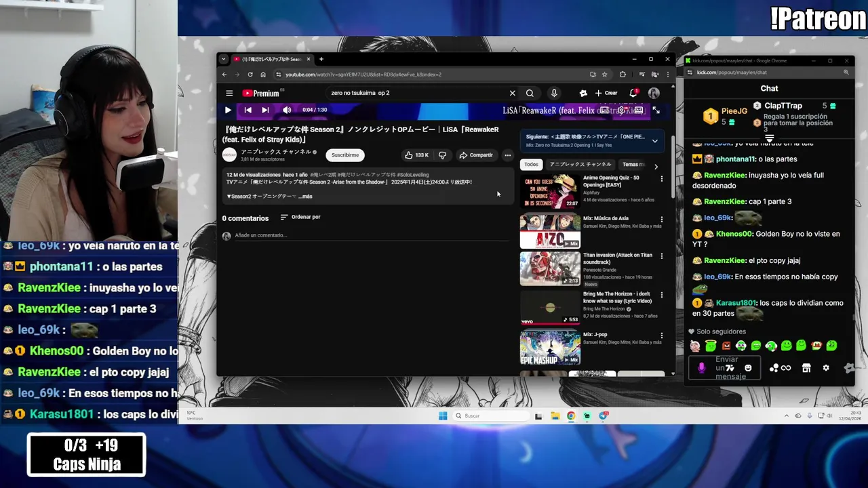Expand the description with ...más
The height and width of the screenshot is (488, 868).
[305, 197]
